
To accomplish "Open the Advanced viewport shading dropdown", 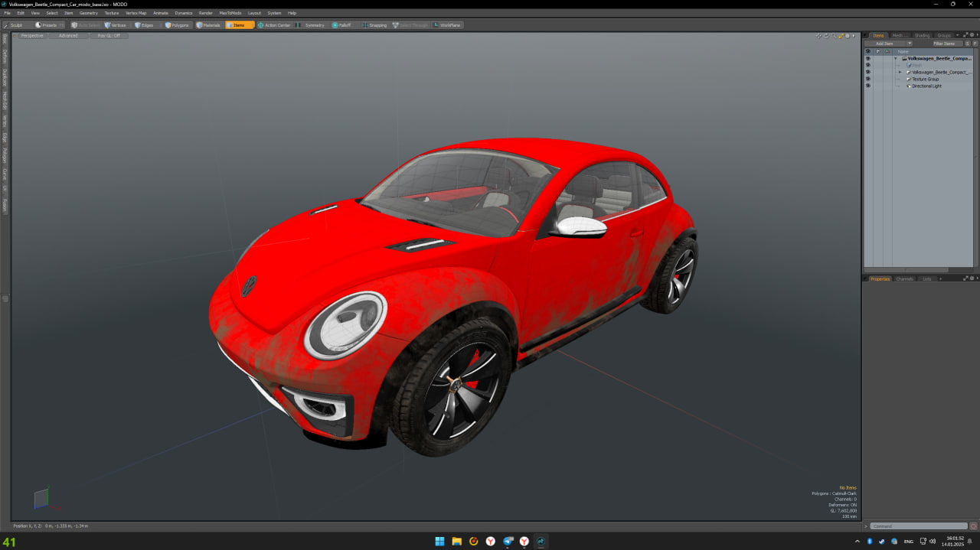I will [68, 36].
